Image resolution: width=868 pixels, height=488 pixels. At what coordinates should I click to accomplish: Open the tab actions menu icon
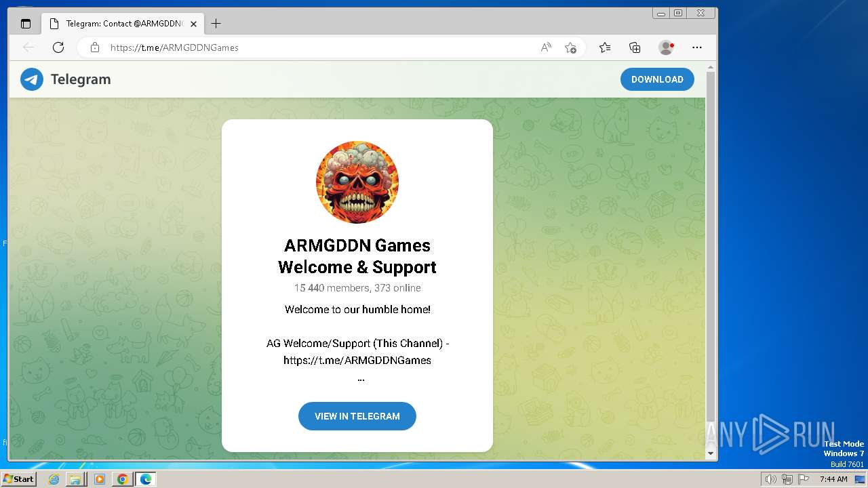point(26,24)
